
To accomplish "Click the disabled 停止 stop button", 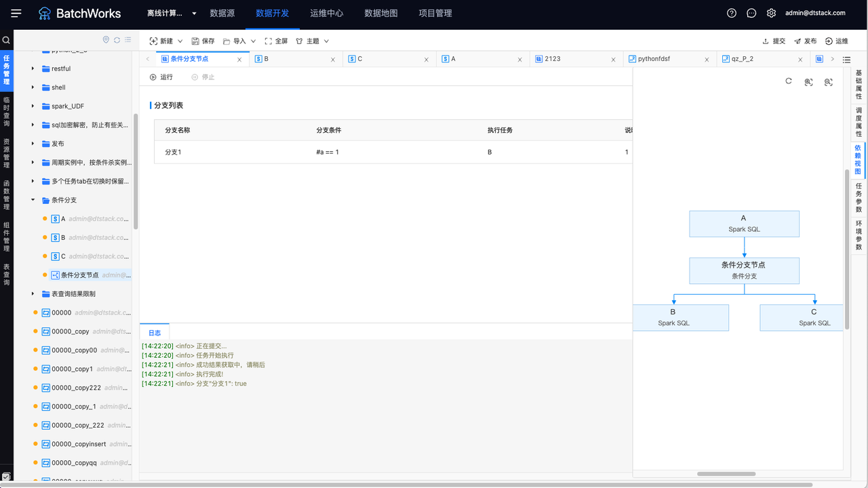I will (x=203, y=77).
